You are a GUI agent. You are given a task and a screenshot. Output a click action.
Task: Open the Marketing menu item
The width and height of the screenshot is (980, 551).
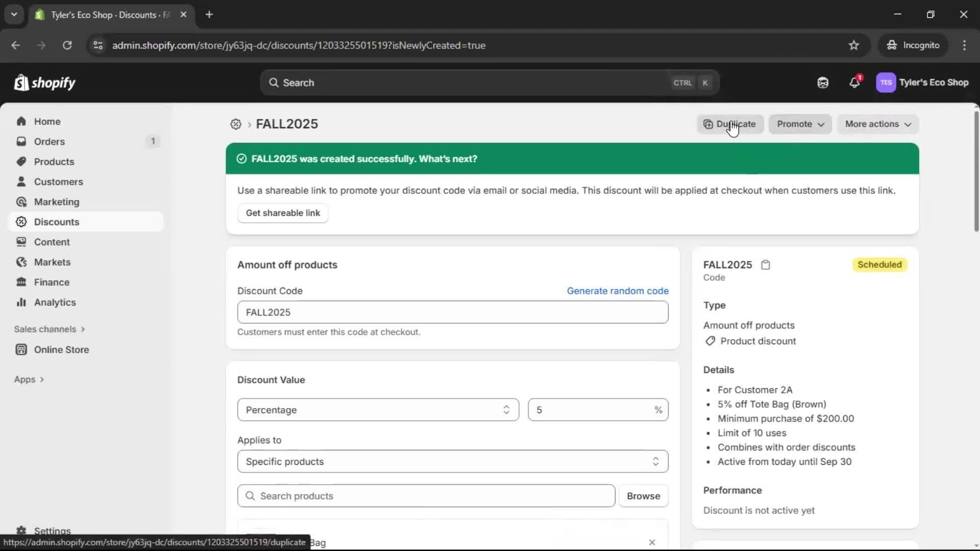click(56, 202)
